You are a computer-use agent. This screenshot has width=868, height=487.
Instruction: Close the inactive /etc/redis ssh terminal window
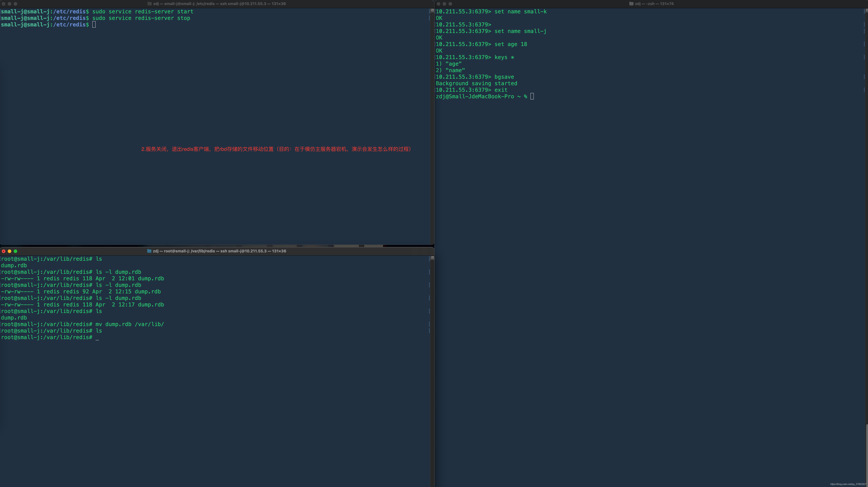[4, 4]
